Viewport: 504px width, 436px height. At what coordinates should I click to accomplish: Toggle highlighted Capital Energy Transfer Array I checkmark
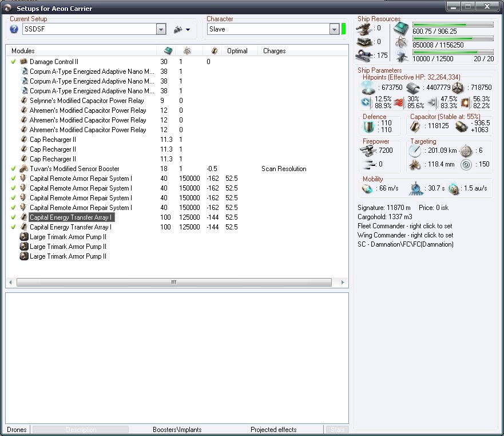click(13, 217)
